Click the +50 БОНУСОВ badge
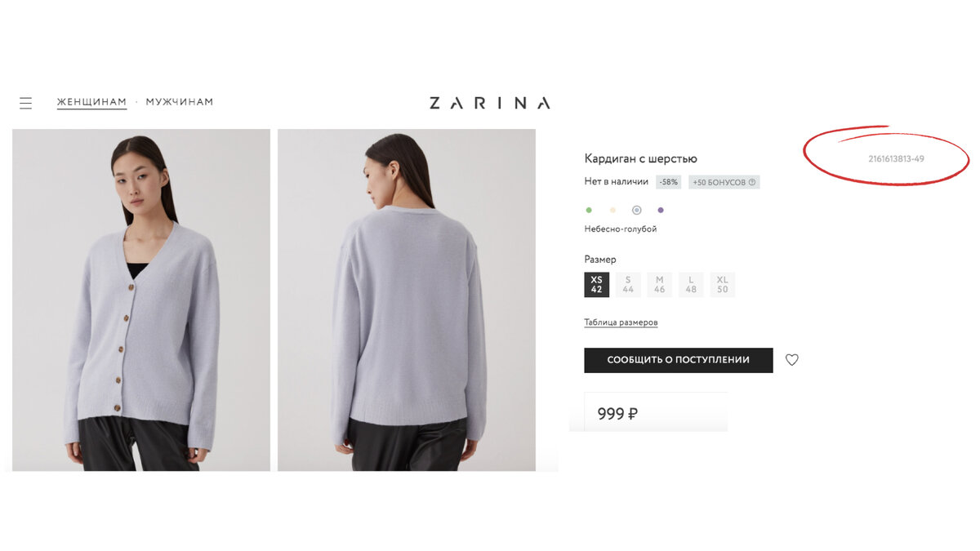Screen dimensions: 980x551 [724, 182]
